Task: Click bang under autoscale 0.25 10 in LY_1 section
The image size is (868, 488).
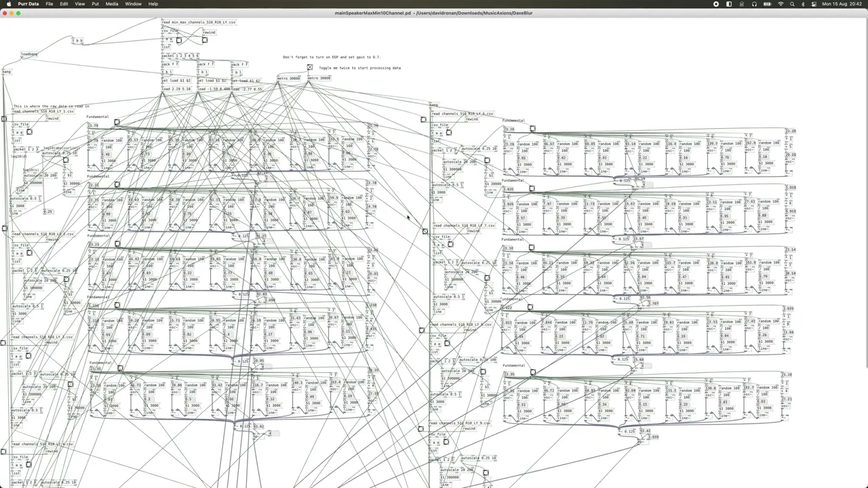Action: tap(66, 160)
